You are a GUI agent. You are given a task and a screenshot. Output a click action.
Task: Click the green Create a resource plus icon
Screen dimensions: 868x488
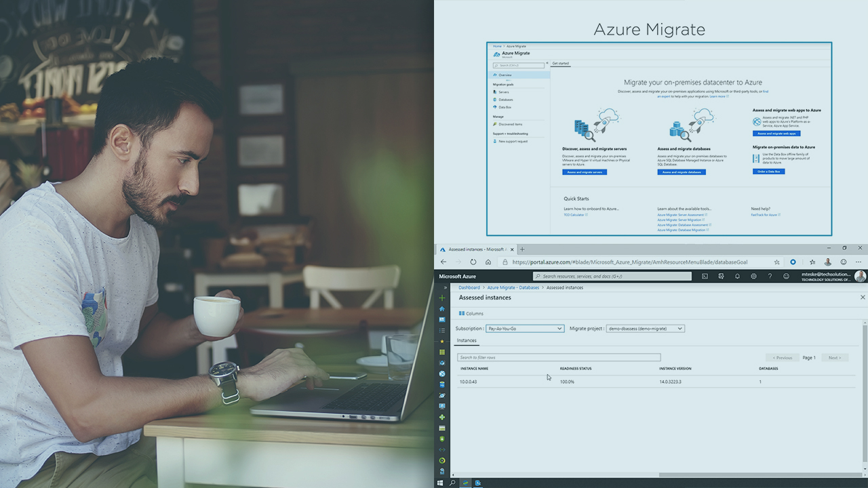tap(442, 298)
